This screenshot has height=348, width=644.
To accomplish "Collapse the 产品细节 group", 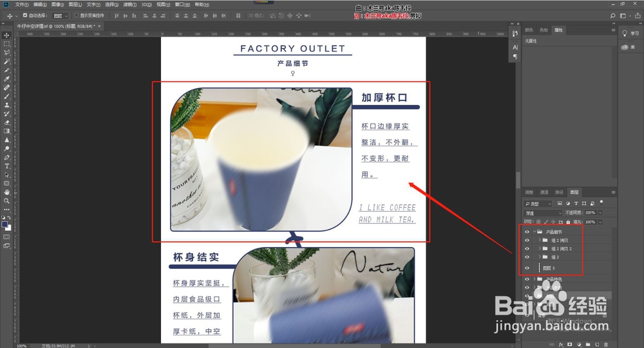I will click(x=535, y=232).
